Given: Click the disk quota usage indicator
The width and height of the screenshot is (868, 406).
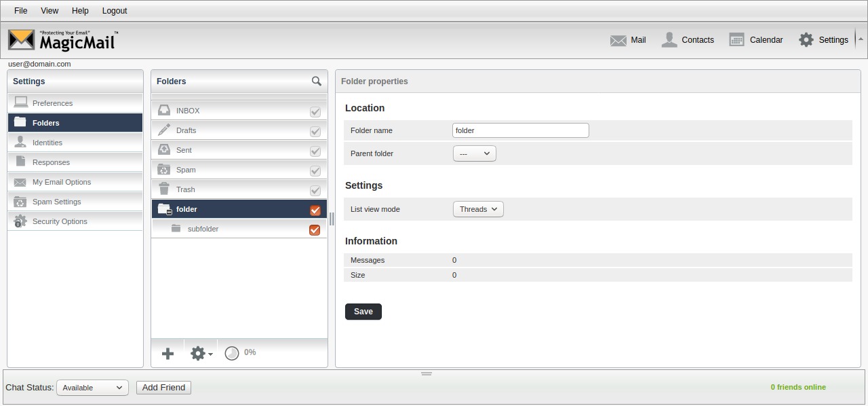Looking at the screenshot, I should 232,353.
